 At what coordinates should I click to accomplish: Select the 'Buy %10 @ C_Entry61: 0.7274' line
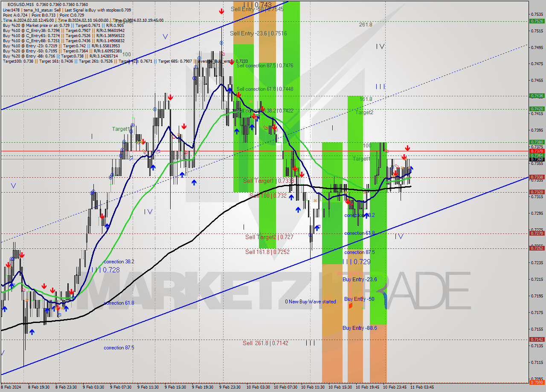(64, 35)
